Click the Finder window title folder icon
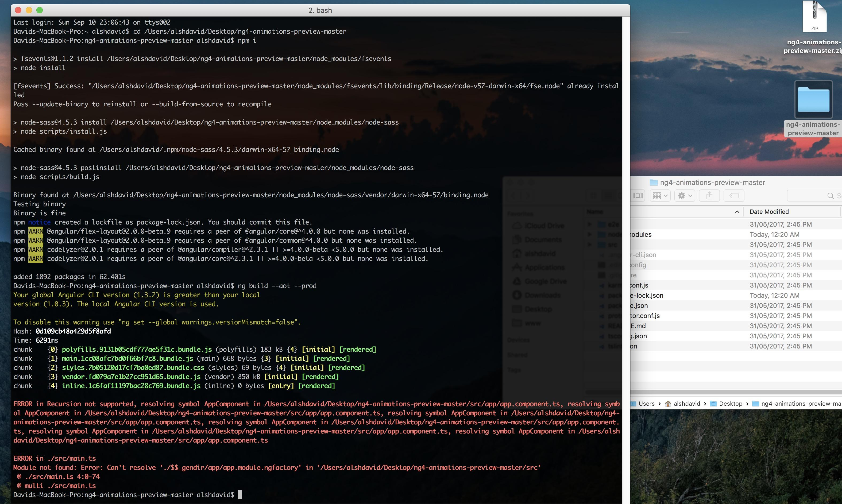This screenshot has width=842, height=504. 654,182
